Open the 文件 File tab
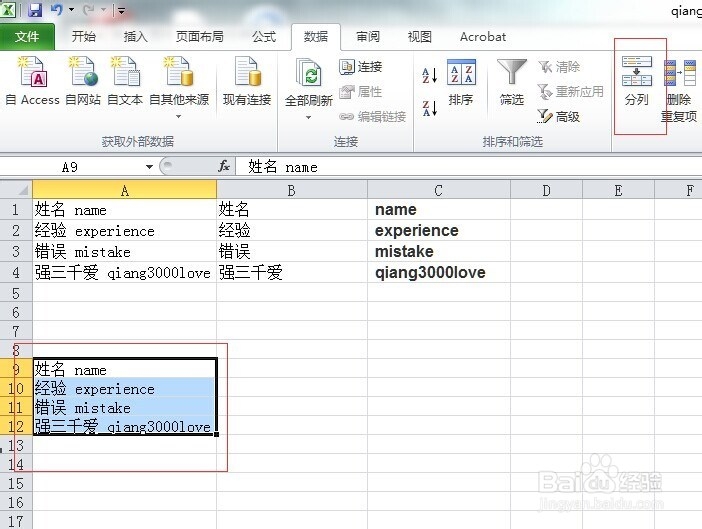Viewport: 702px width, 529px height. (27, 37)
